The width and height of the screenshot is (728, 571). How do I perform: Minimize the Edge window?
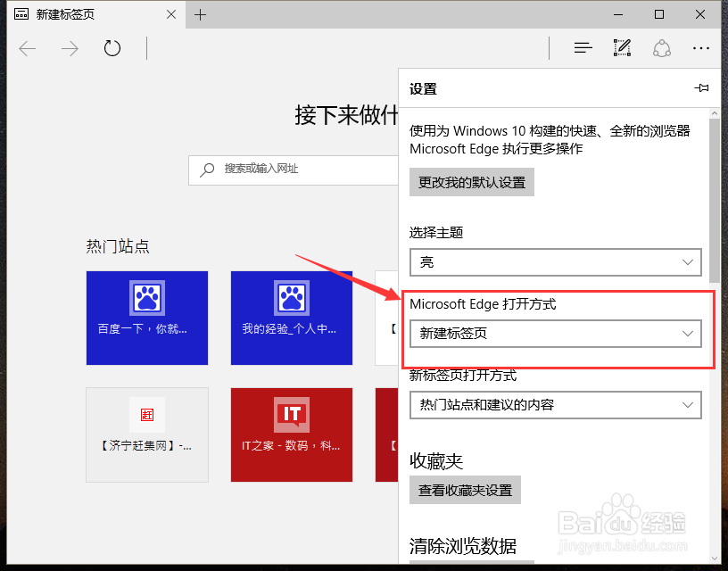coord(618,15)
